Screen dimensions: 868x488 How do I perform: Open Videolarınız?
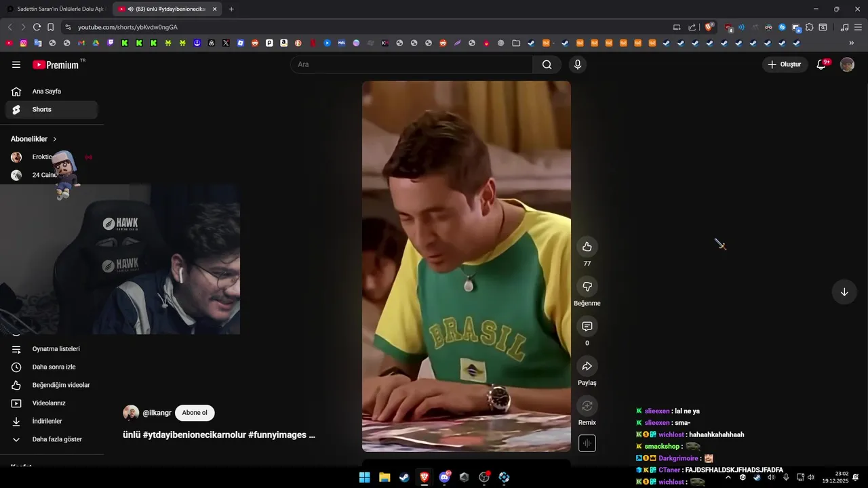pos(52,403)
